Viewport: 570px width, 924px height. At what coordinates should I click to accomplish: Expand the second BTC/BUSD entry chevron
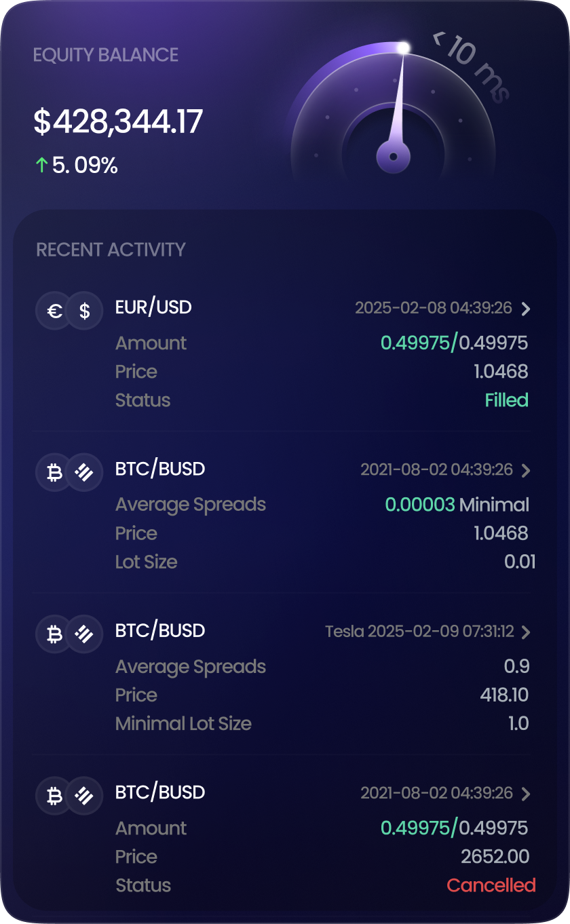point(526,470)
